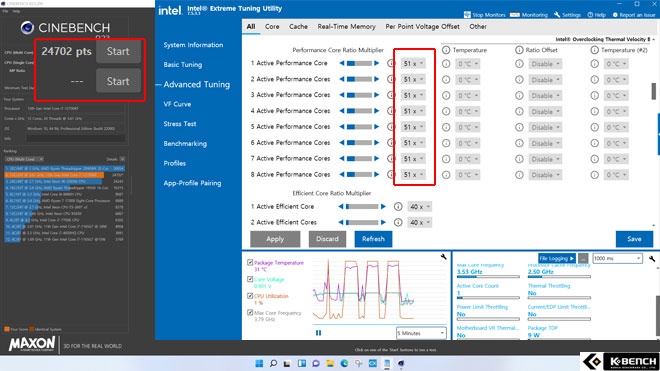This screenshot has height=371, width=660.
Task: Start the Cinebench single core test
Action: coord(118,81)
